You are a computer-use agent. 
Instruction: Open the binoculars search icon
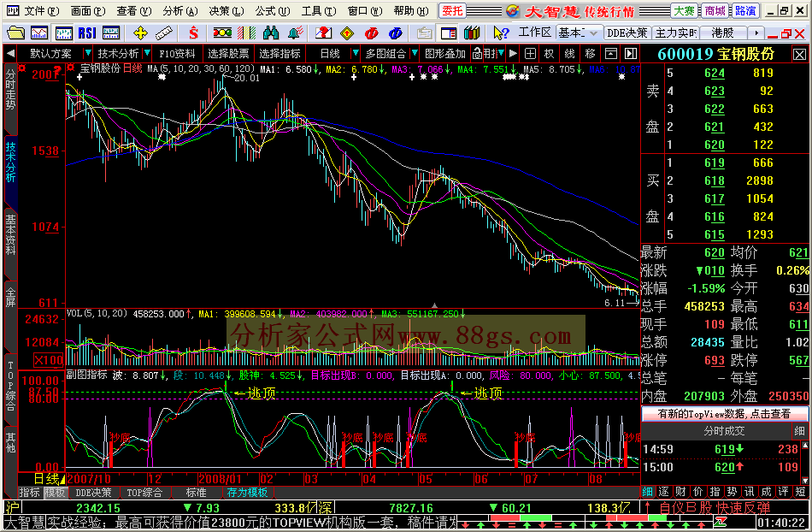tap(271, 33)
